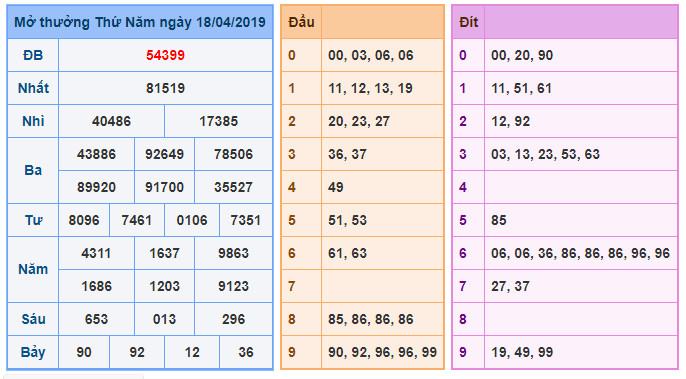Click the Nhất row label
The width and height of the screenshot is (686, 379).
[x=33, y=88]
